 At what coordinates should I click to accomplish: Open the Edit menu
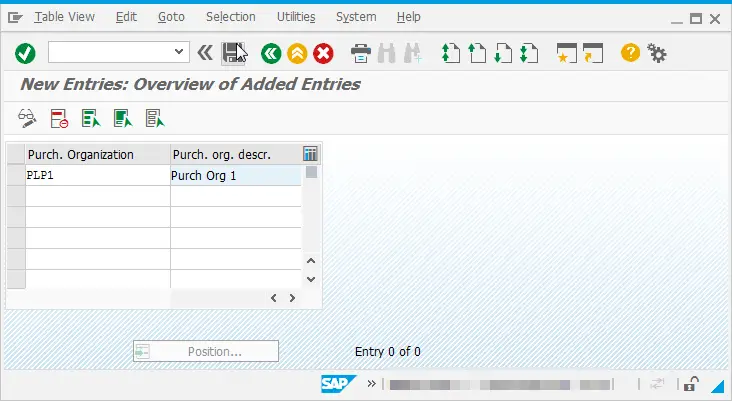point(126,17)
